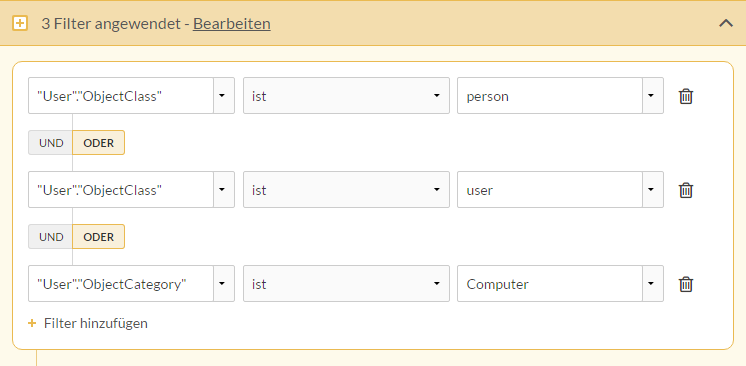Collapse the filter panel with chevron
746x366 pixels.
click(726, 23)
